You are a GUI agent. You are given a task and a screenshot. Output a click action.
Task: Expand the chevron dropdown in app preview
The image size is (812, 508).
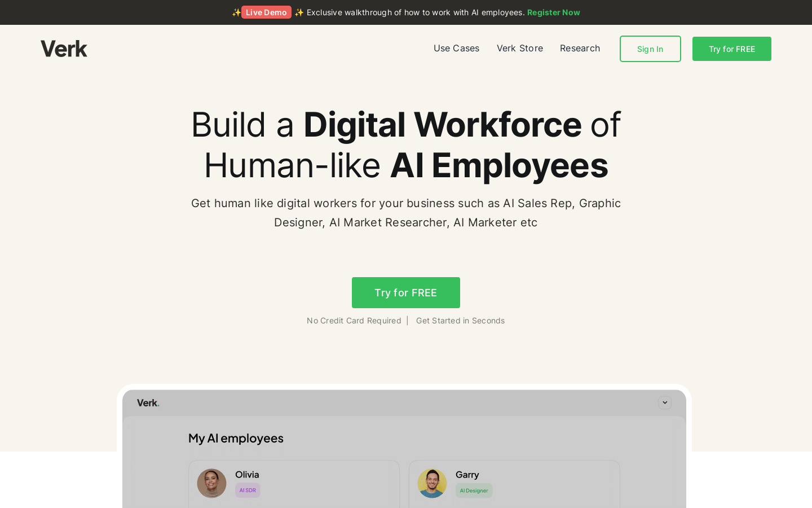click(665, 402)
